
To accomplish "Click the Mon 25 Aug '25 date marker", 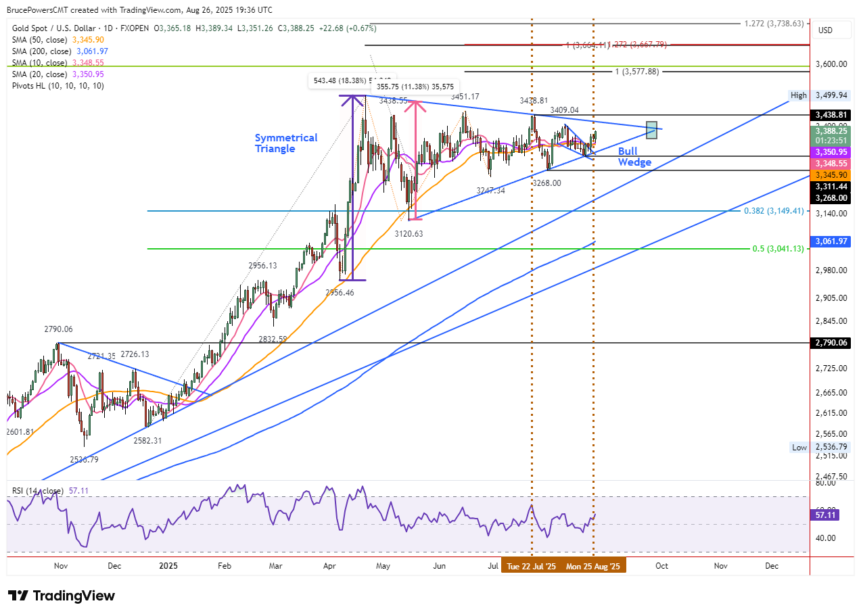I will (x=594, y=566).
